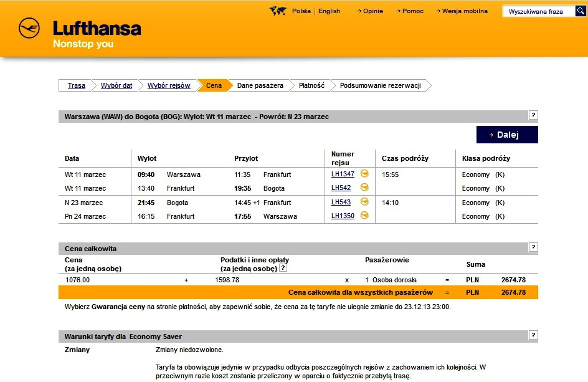Viewport: 588px width, 382px height.
Task: Click the airline icon beside LH1347
Action: point(364,173)
